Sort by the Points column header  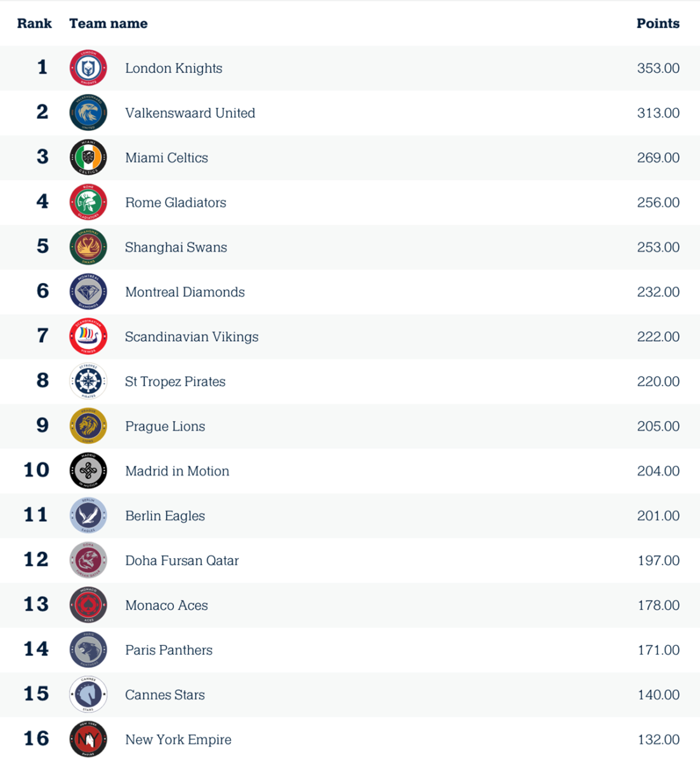[658, 23]
